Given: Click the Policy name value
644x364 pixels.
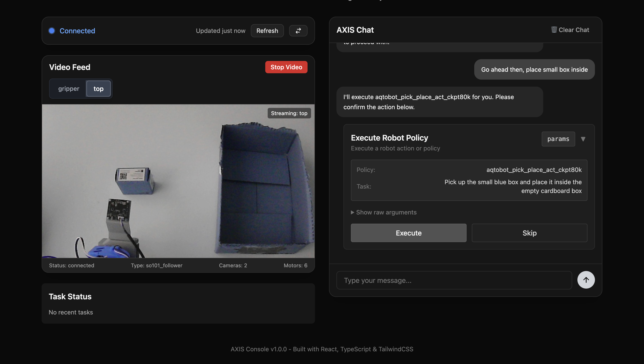Looking at the screenshot, I should pyautogui.click(x=534, y=170).
